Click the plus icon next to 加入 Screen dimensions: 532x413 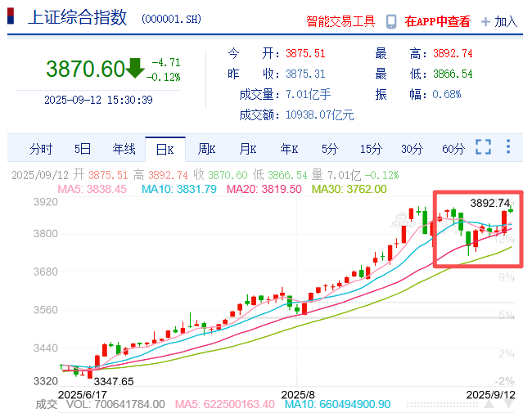[x=486, y=22]
